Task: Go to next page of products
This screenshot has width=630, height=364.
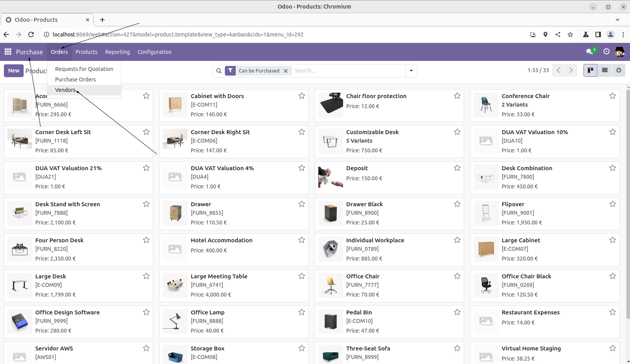Action: pos(571,70)
